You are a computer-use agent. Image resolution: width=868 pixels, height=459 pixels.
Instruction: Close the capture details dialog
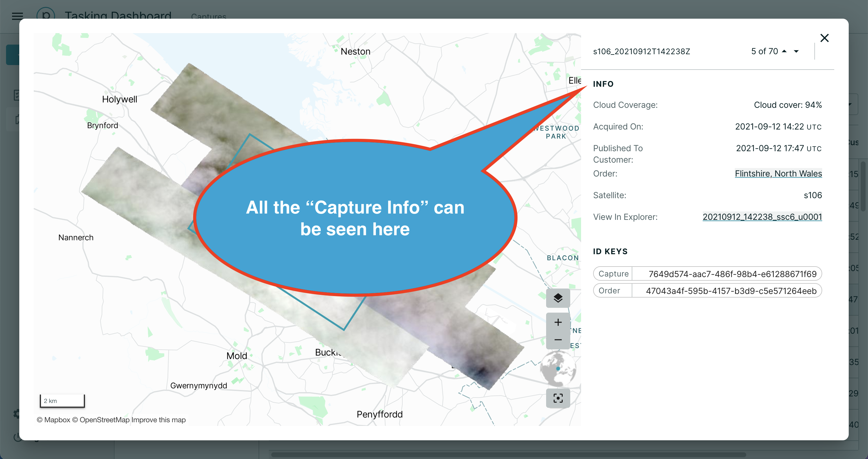(824, 38)
